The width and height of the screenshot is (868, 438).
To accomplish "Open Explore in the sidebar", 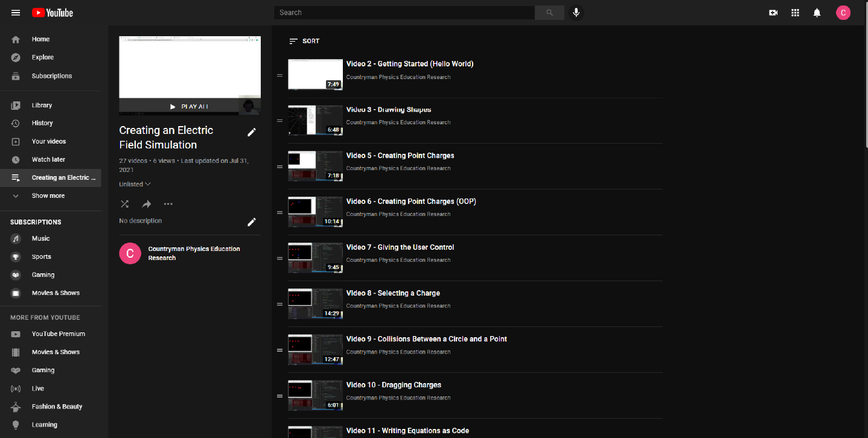I will coord(51,57).
